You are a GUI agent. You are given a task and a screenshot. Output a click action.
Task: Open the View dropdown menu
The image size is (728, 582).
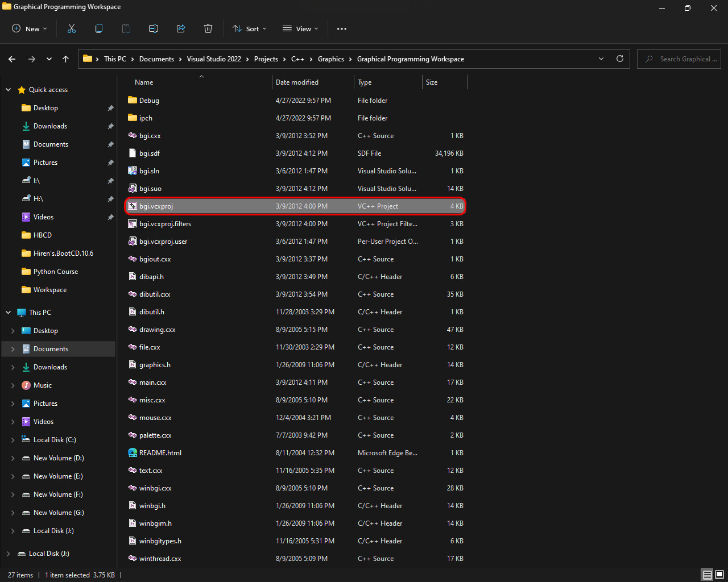tap(300, 28)
